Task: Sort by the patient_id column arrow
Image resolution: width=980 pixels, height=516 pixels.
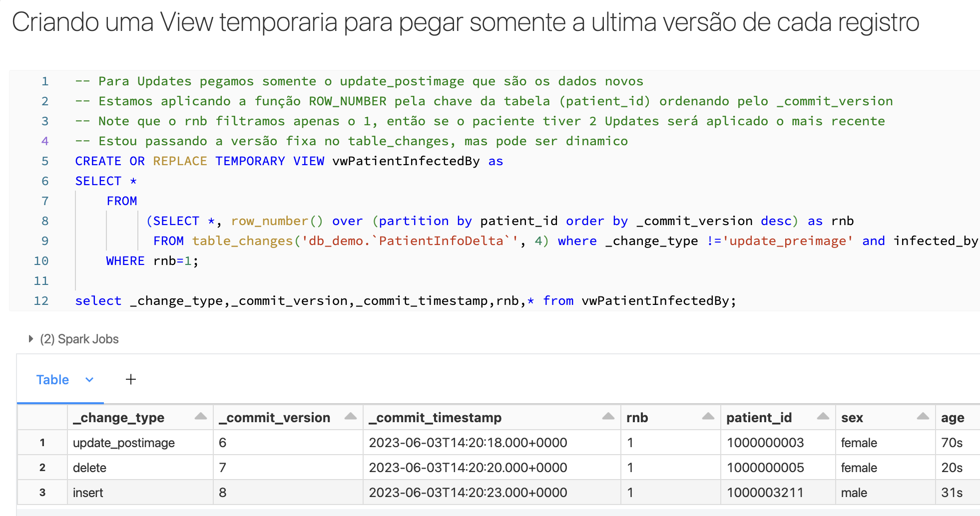Action: pyautogui.click(x=823, y=416)
